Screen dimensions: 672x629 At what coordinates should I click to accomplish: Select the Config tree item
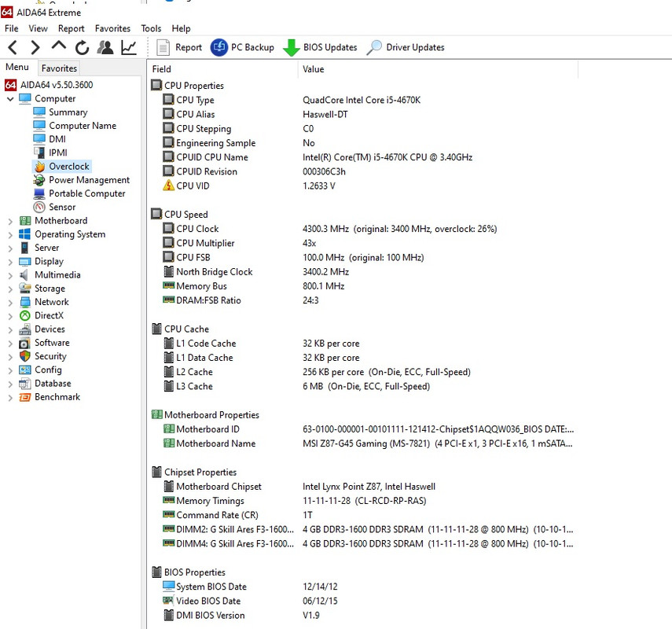coord(48,370)
